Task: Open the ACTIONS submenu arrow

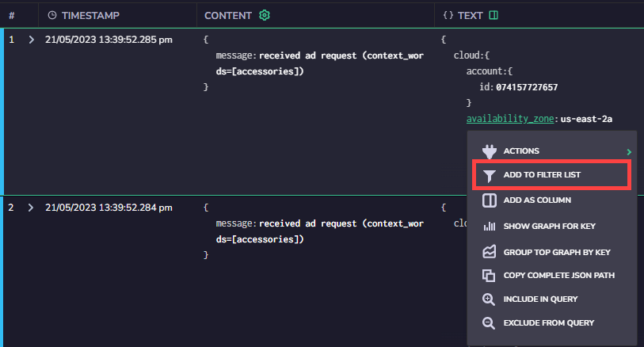Action: [629, 152]
